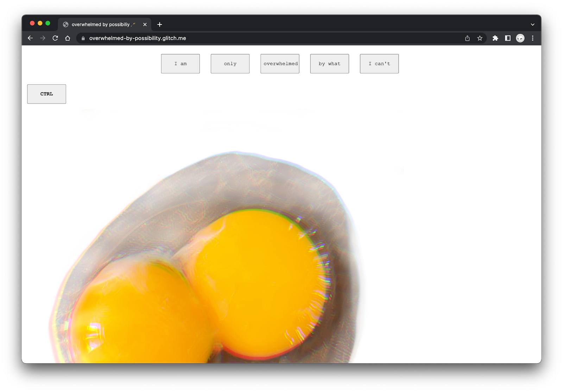This screenshot has width=563, height=392.
Task: Open the Chrome profile avatar
Action: [x=520, y=38]
